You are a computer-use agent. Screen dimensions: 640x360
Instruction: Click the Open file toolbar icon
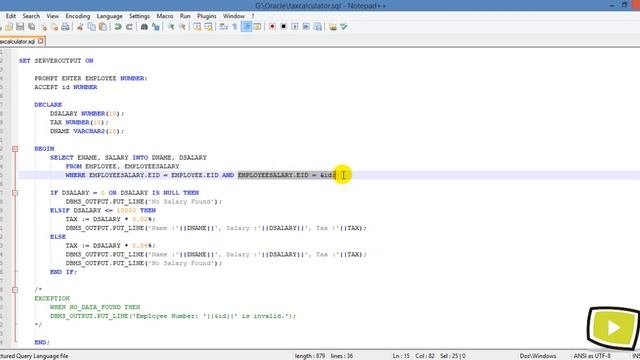9,27
